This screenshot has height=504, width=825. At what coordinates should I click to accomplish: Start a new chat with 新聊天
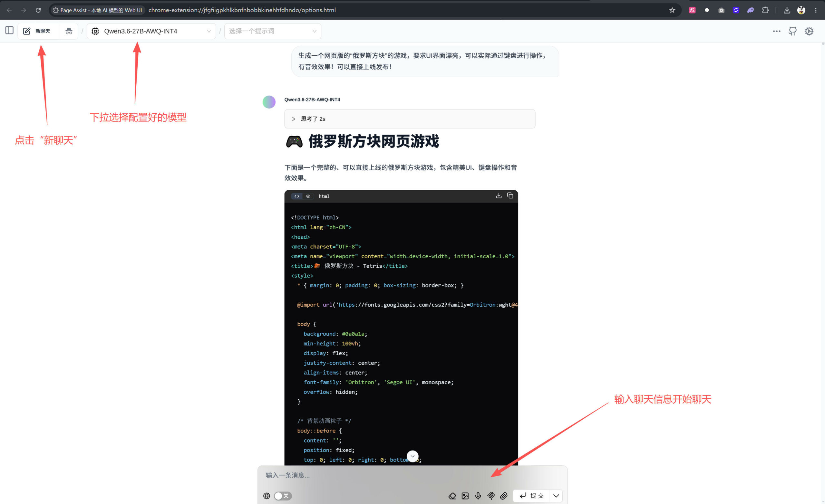click(38, 31)
